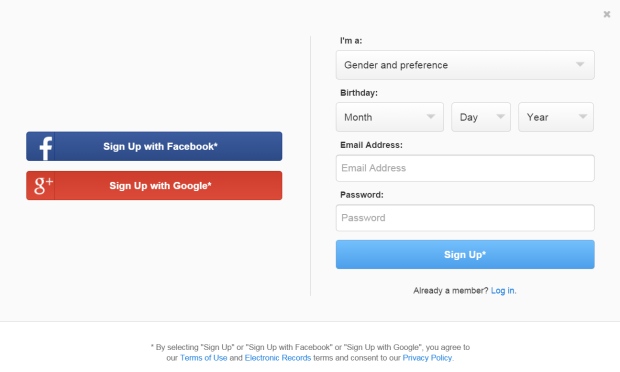Select the birthday Year dropdown
The width and height of the screenshot is (620, 372).
point(556,117)
